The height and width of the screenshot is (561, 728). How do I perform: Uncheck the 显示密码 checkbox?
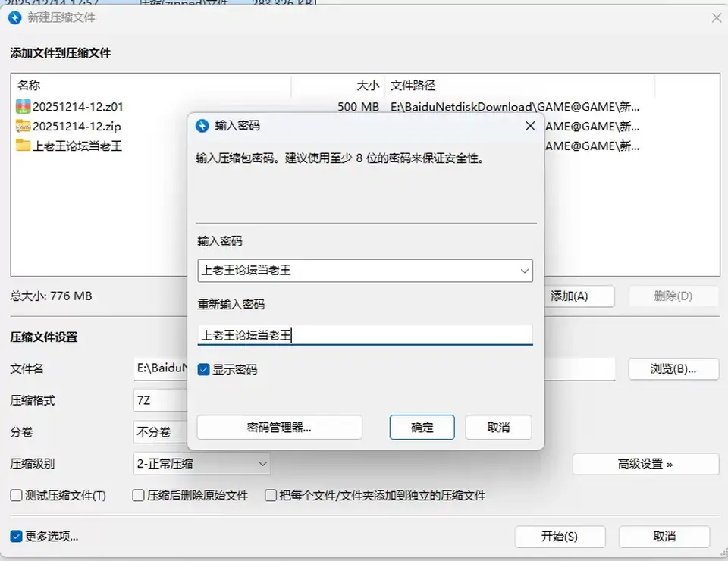click(x=203, y=369)
